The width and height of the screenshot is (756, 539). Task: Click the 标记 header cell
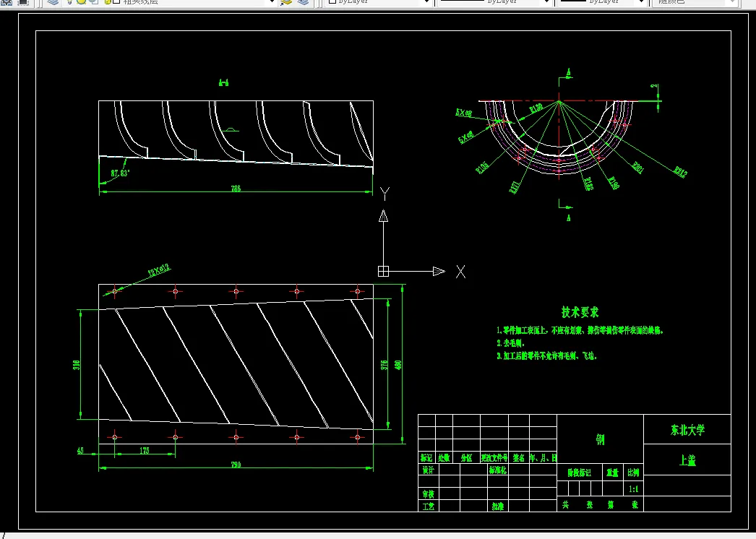[x=426, y=457]
